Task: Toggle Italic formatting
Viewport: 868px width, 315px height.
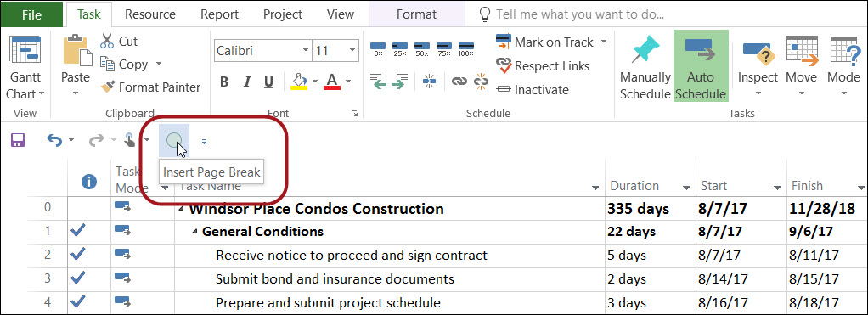Action: point(247,82)
